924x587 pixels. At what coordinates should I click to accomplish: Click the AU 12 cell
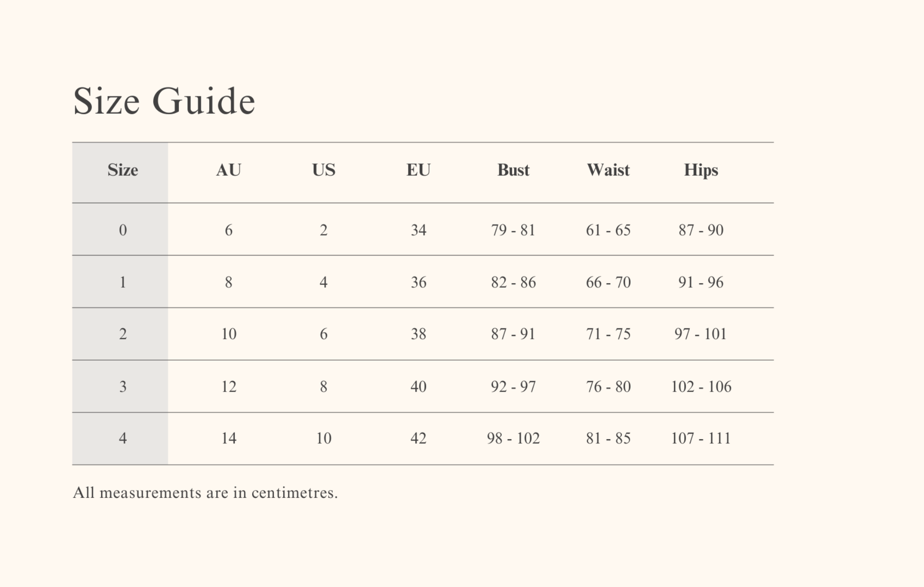[x=229, y=386]
